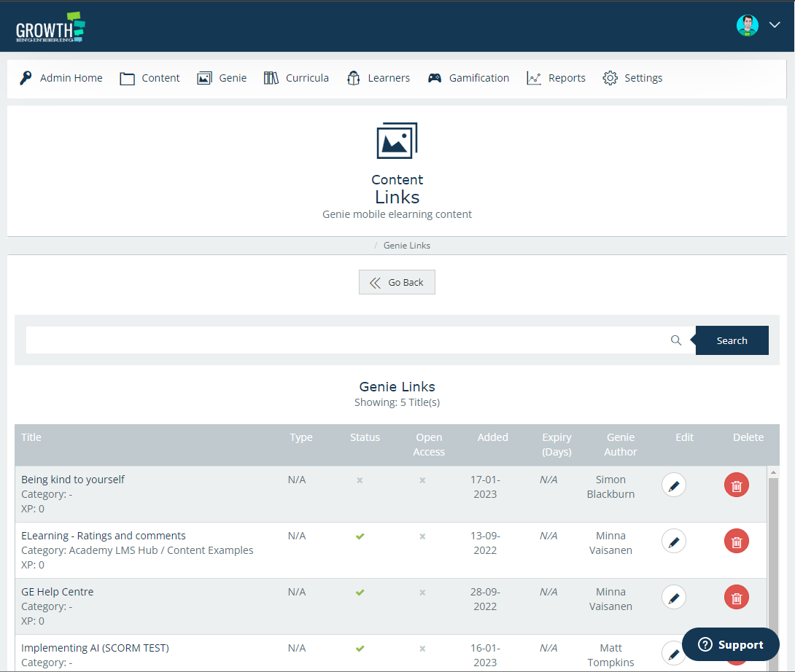Click the Search button

[x=732, y=340]
